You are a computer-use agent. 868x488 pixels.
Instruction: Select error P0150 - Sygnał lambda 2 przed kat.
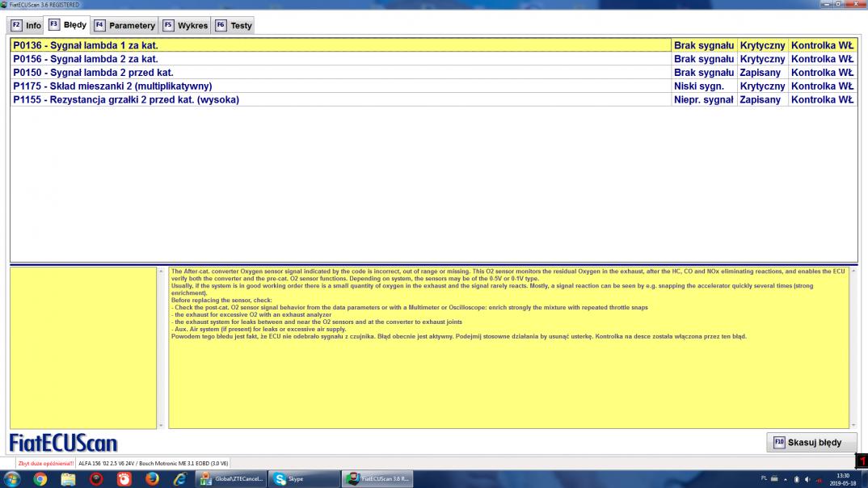tap(340, 73)
